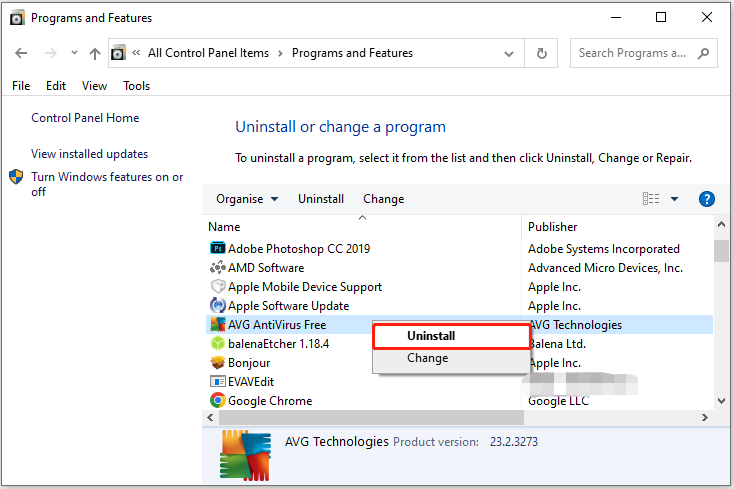Select the balenaEtcher icon

(218, 343)
